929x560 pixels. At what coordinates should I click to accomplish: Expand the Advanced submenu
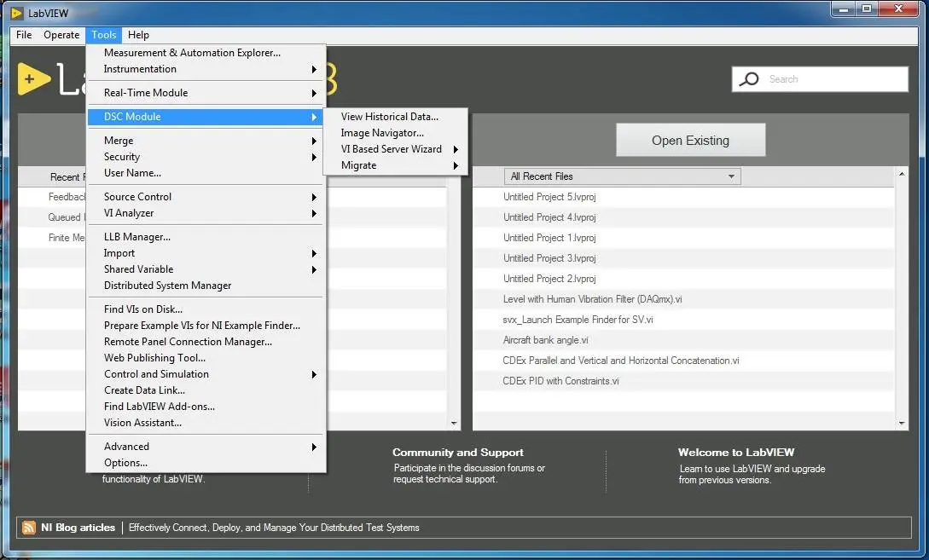[206, 447]
